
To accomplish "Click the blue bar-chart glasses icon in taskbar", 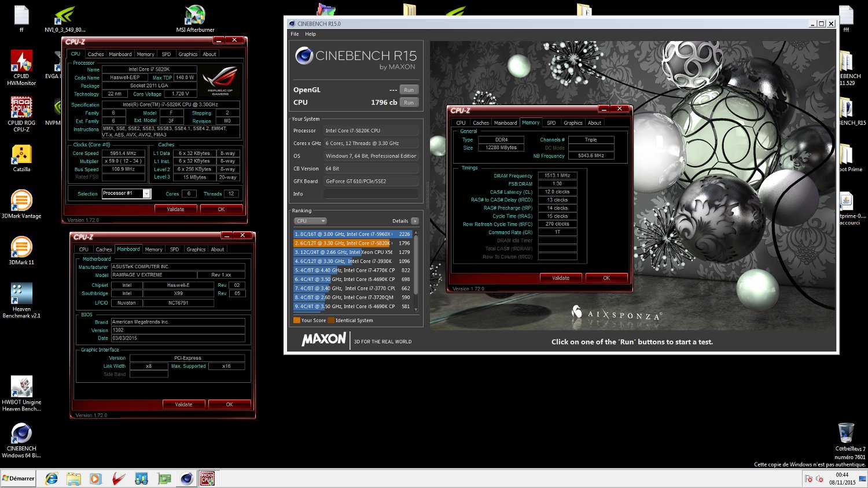I will click(x=141, y=479).
